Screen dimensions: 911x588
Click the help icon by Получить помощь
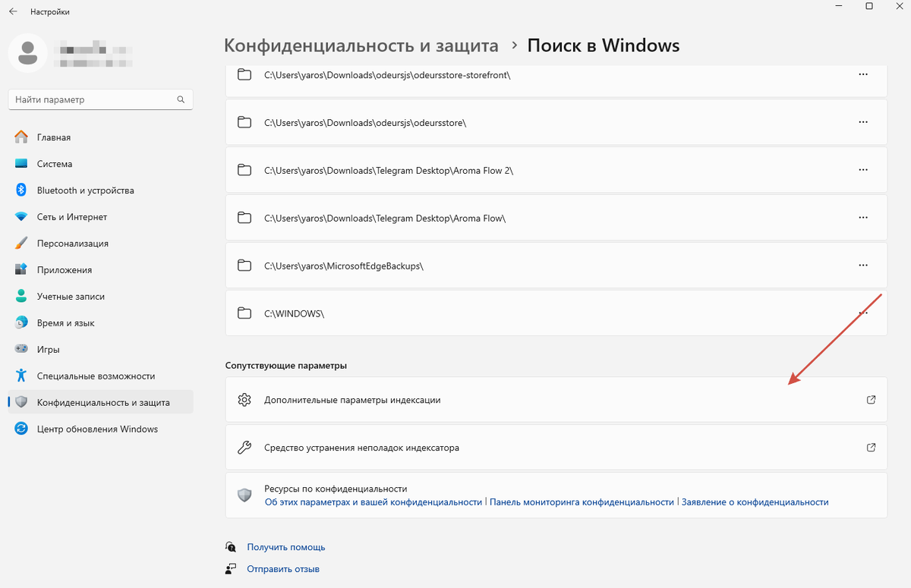click(231, 546)
